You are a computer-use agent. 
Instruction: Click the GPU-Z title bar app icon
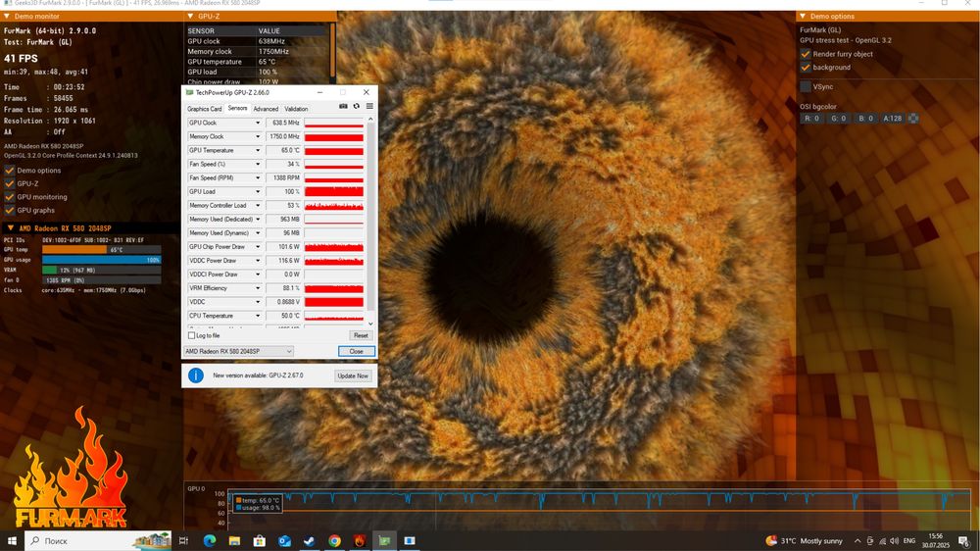click(x=189, y=92)
